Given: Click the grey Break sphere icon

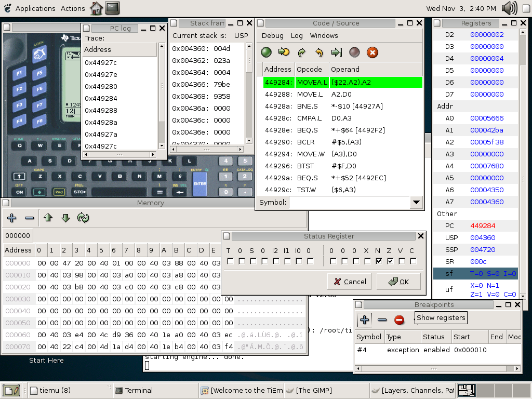Looking at the screenshot, I should point(354,52).
